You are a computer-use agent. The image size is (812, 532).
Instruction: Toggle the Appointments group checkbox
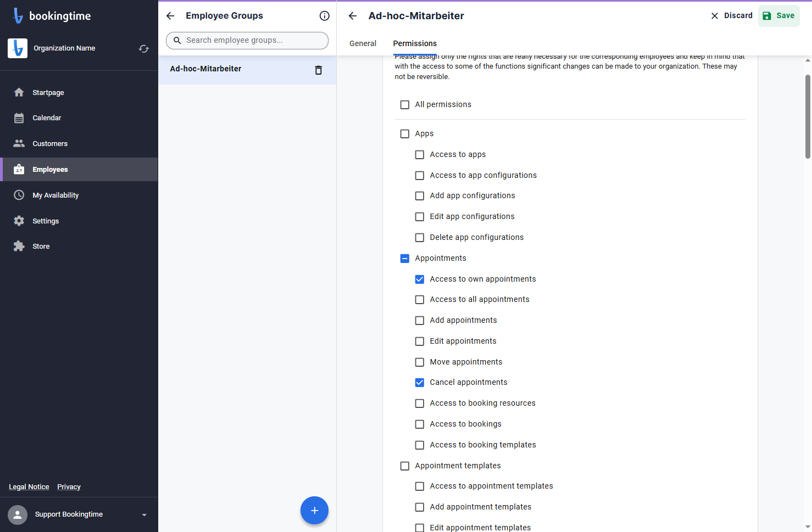click(405, 259)
